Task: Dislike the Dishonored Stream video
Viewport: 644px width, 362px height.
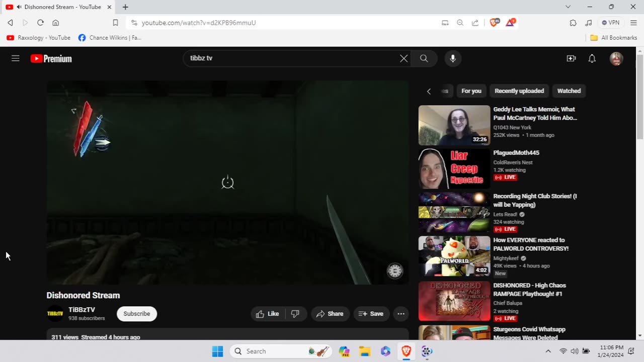Action: (296, 314)
